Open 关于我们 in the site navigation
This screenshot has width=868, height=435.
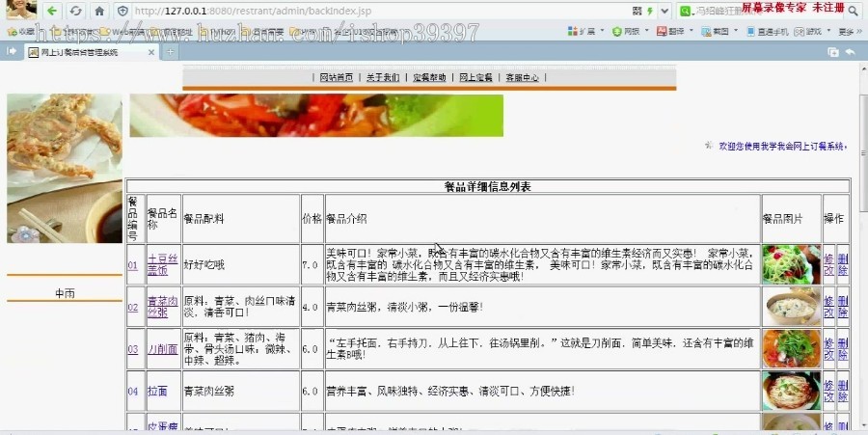click(x=383, y=77)
